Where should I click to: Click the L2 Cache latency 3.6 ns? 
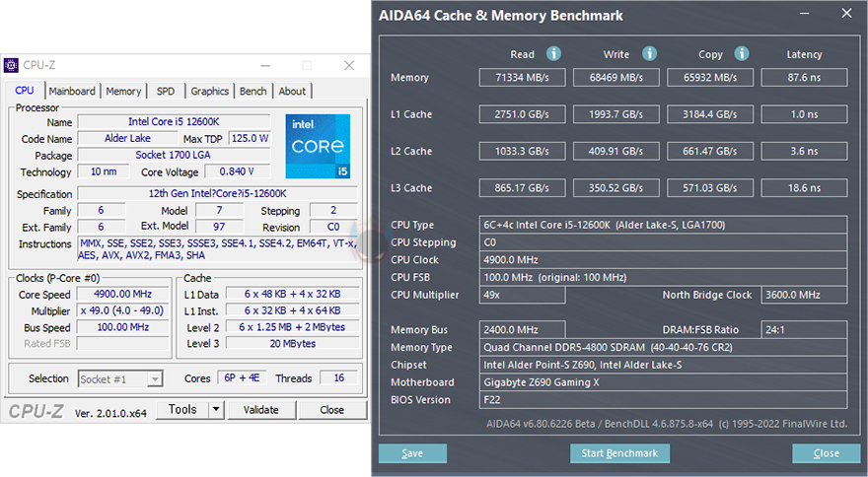(804, 151)
